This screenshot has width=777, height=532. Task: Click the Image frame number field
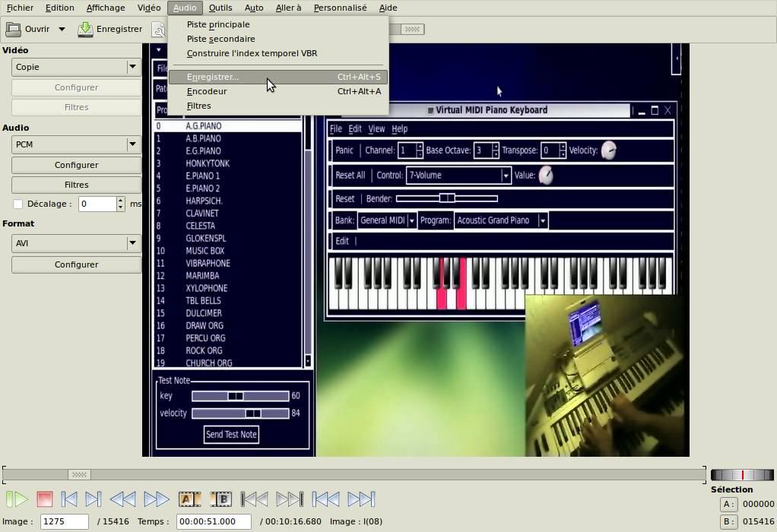click(65, 521)
